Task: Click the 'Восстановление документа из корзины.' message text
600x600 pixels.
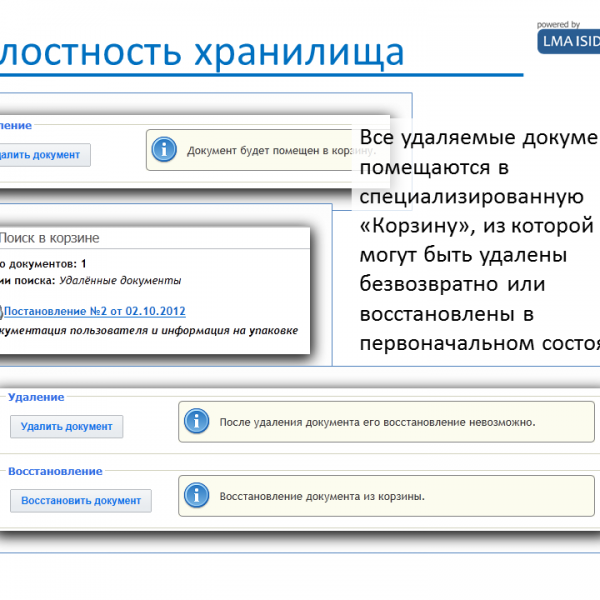Action: (321, 495)
